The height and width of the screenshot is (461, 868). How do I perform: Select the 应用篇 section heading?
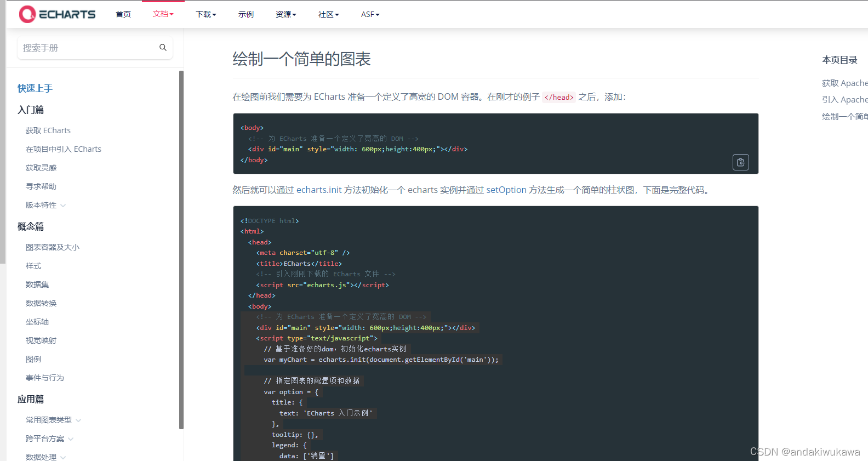[x=31, y=399]
